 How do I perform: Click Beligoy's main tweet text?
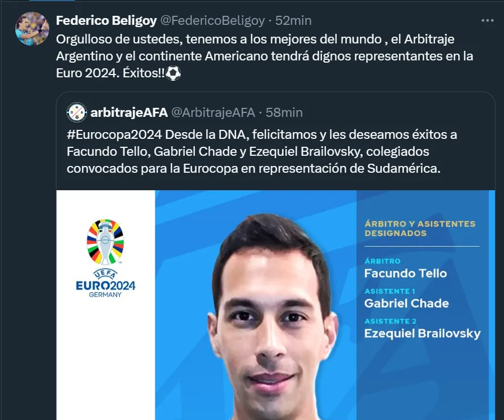tap(264, 56)
